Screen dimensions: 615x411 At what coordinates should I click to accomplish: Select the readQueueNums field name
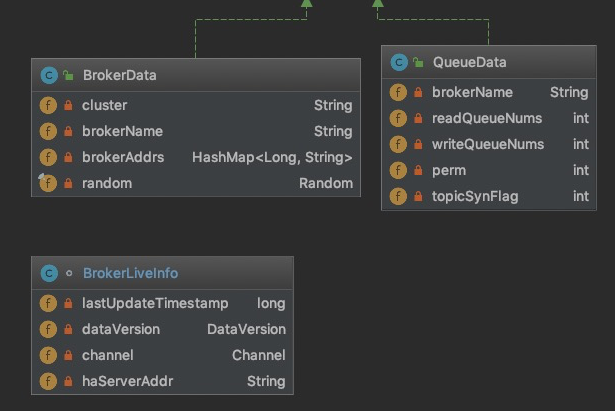pyautogui.click(x=487, y=118)
